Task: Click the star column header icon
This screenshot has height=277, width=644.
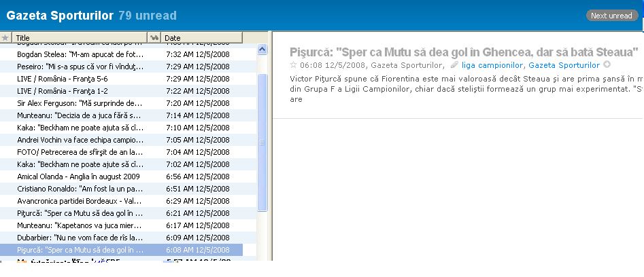Action: coord(6,38)
